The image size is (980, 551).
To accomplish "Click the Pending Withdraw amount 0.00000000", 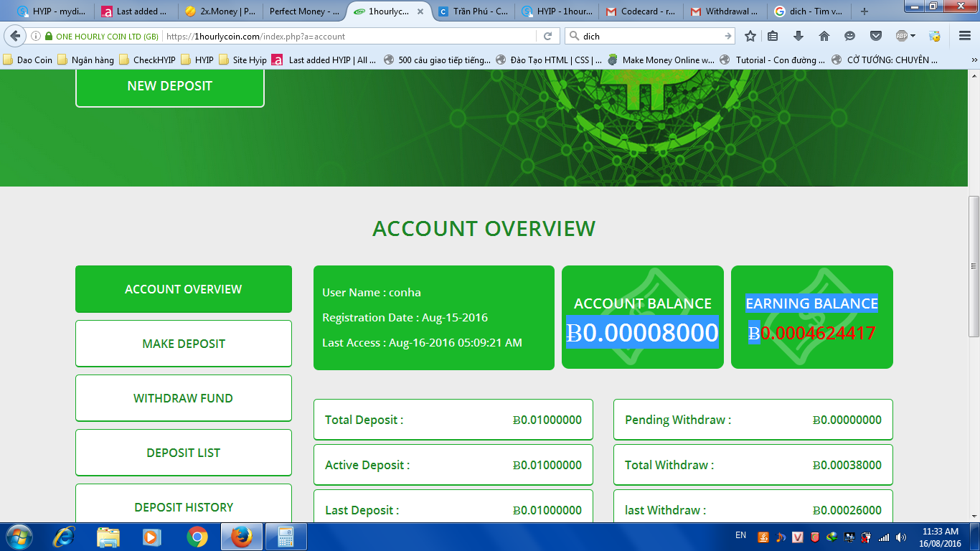I will pos(847,420).
